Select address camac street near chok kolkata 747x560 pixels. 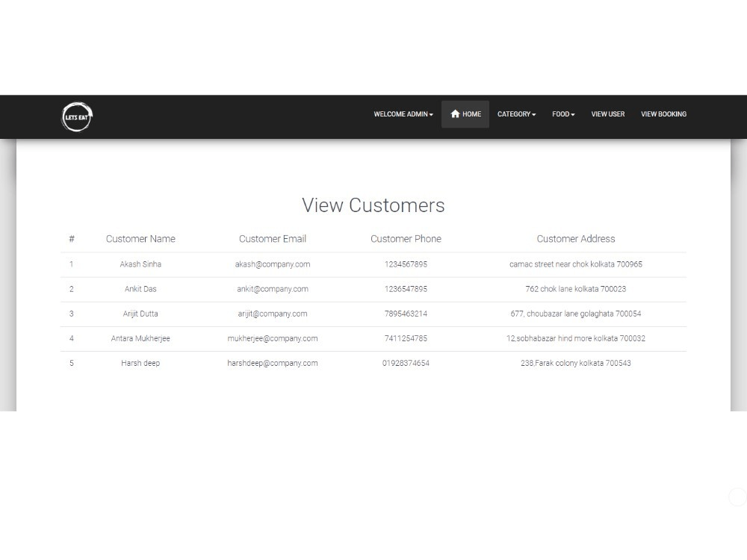tap(562, 264)
